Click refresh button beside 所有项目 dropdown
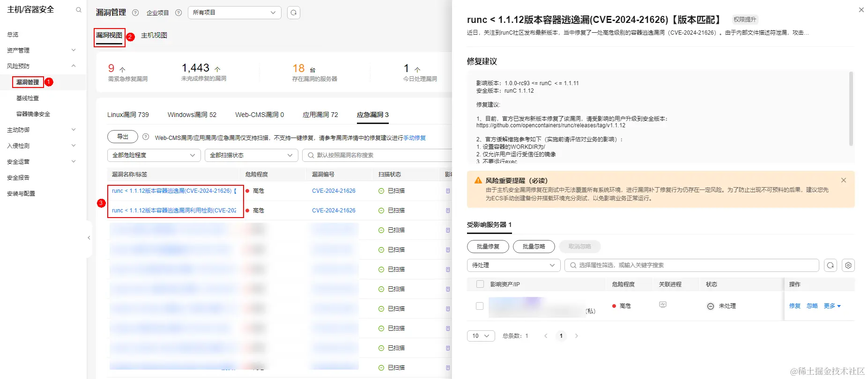The image size is (868, 379). click(x=294, y=13)
